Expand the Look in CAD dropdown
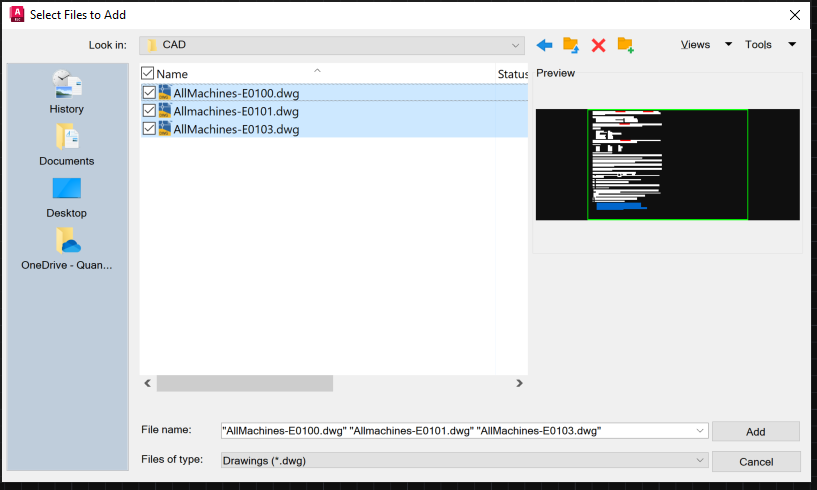 tap(515, 45)
